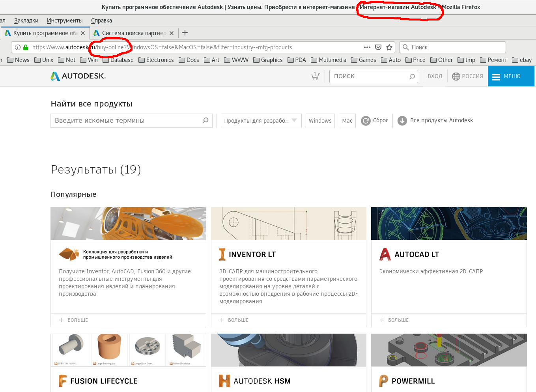The image size is (536, 392).
Task: Click the search icon in Firefox Поиск box
Action: (x=405, y=47)
